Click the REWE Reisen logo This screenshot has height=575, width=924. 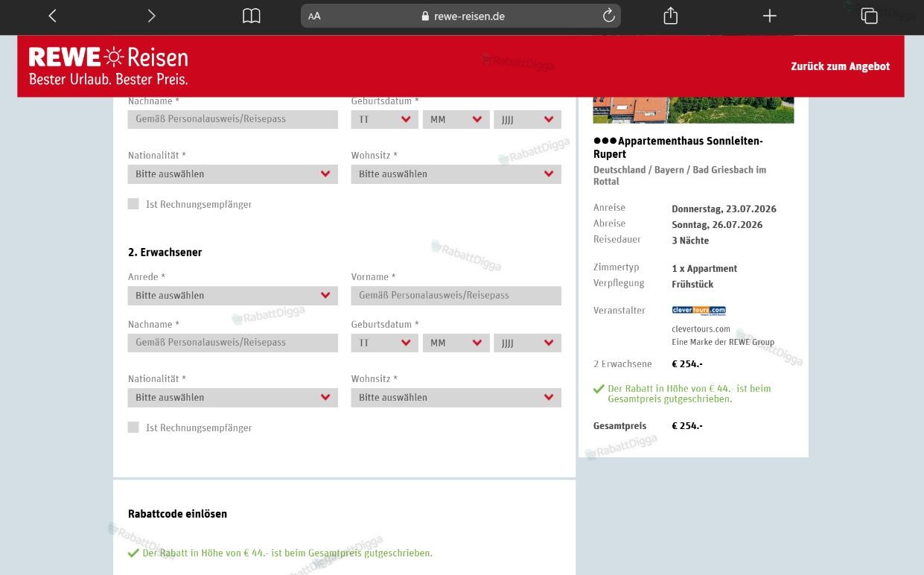point(109,66)
